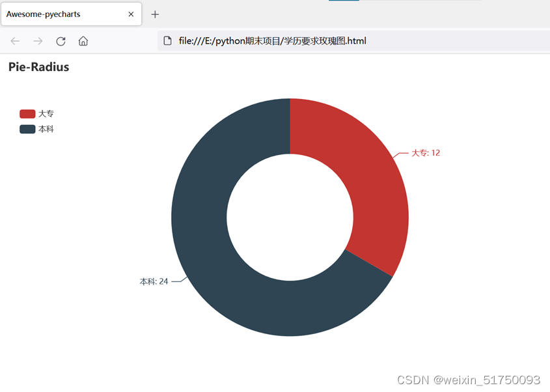Click the file page icon in address bar
The width and height of the screenshot is (550, 392).
(168, 41)
